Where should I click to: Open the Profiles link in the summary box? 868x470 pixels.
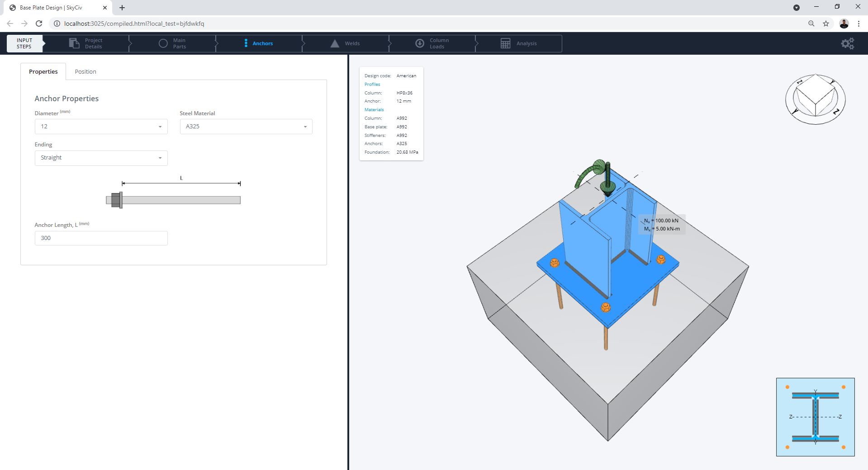point(372,84)
